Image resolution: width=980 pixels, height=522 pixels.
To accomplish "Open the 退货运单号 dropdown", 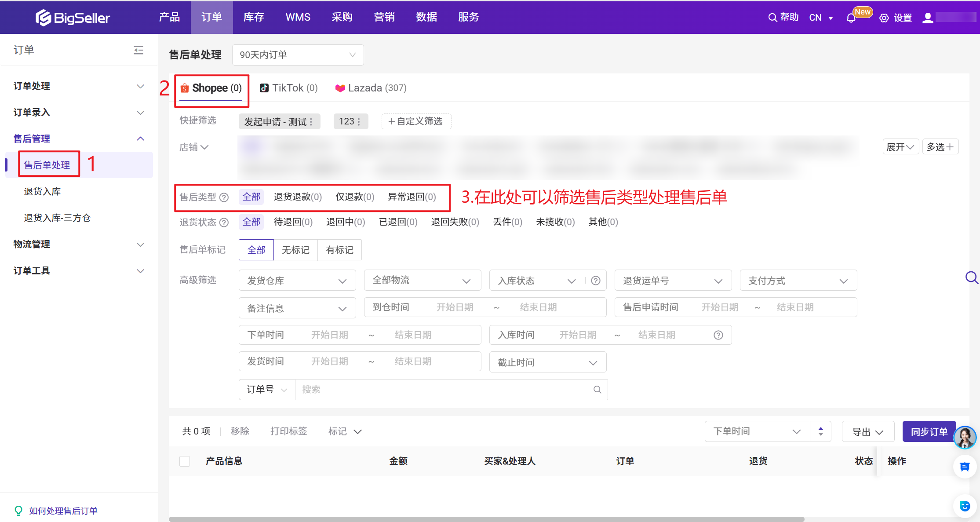I will pyautogui.click(x=673, y=281).
